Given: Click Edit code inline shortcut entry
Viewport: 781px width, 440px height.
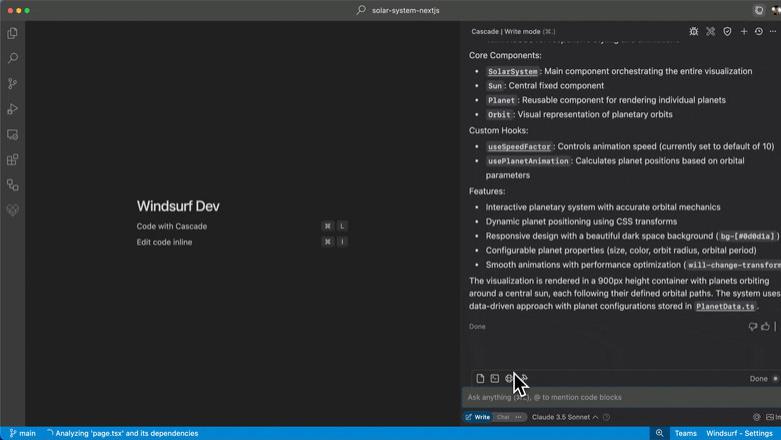Looking at the screenshot, I should tap(164, 242).
